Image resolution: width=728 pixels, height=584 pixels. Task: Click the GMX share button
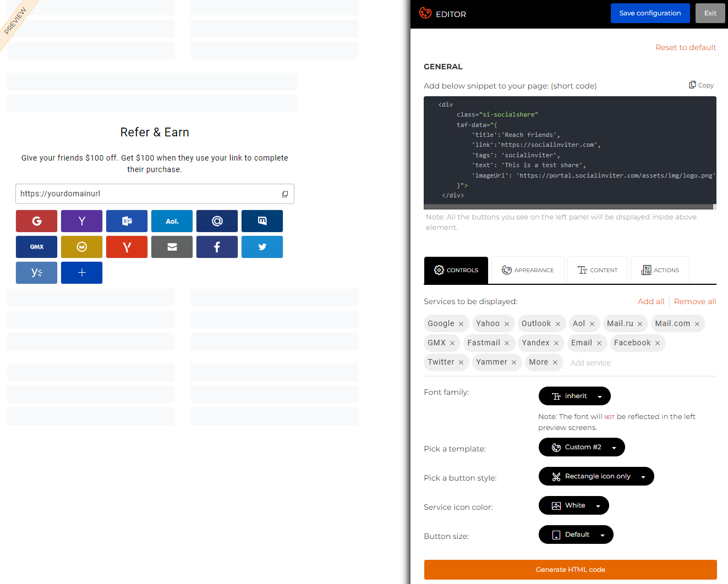(x=36, y=247)
